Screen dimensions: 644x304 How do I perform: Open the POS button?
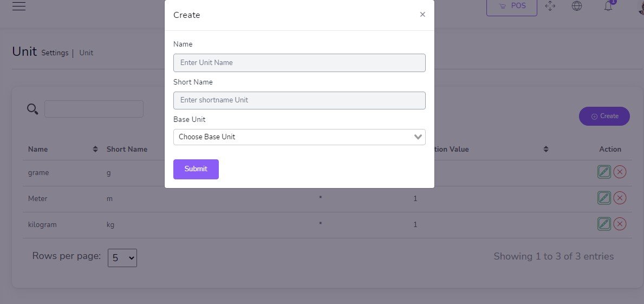tap(511, 7)
